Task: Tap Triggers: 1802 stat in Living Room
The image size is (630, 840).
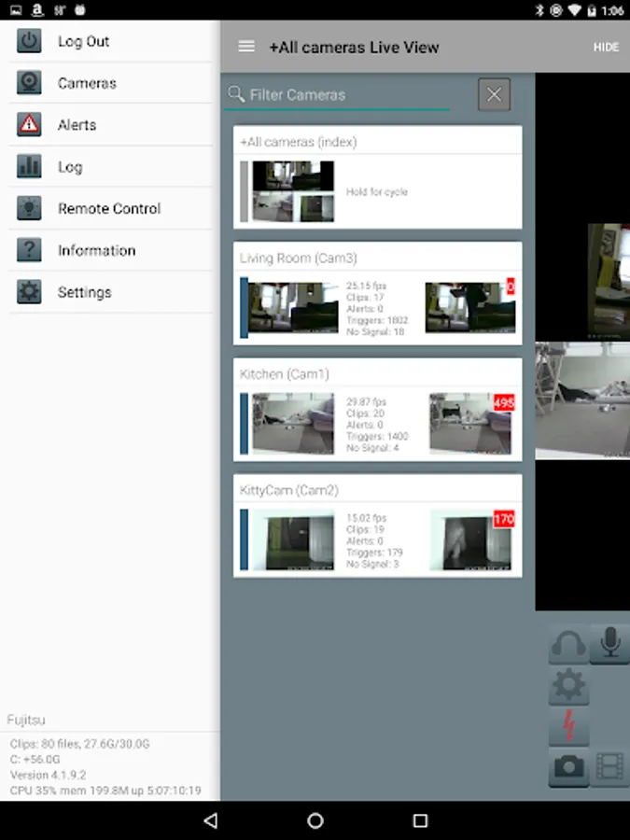Action: coord(377,320)
